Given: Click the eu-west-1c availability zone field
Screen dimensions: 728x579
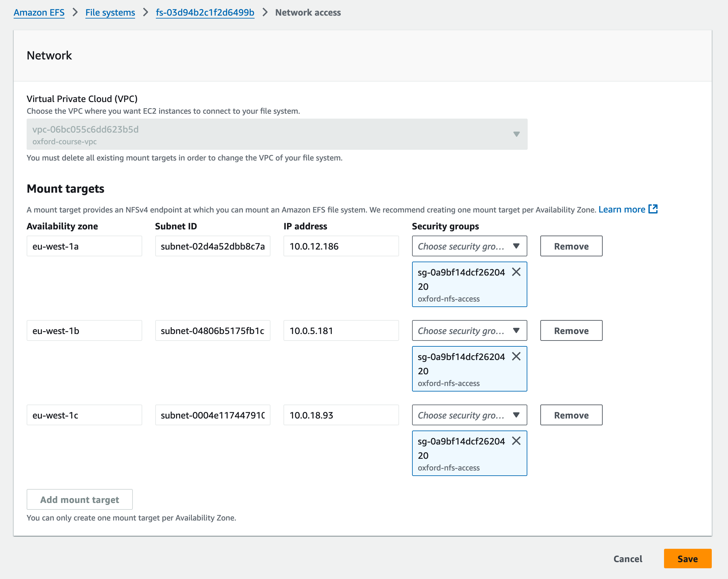Looking at the screenshot, I should (x=84, y=415).
